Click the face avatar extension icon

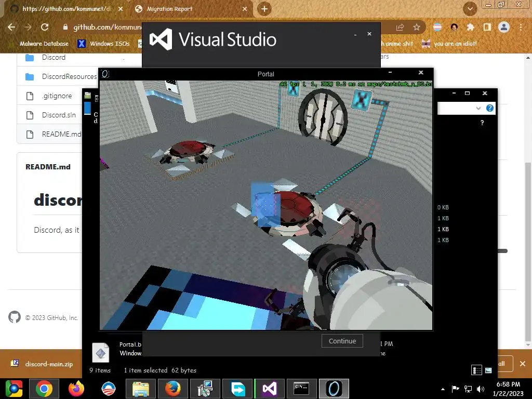pyautogui.click(x=454, y=27)
